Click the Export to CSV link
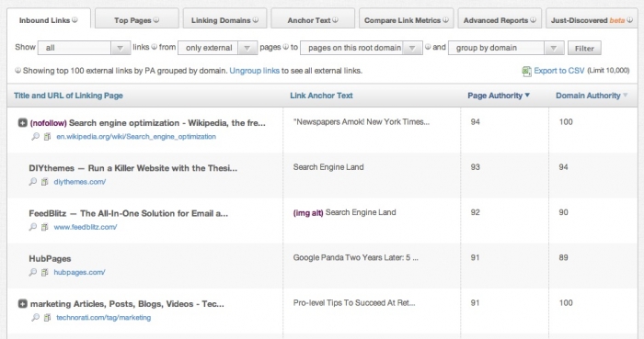Screen dimensions: 644x339 tap(559, 71)
